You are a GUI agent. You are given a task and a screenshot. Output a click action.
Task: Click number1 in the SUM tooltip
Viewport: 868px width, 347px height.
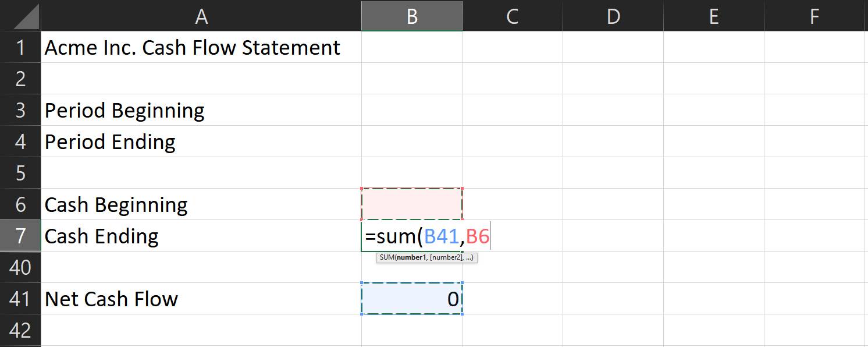coord(412,257)
